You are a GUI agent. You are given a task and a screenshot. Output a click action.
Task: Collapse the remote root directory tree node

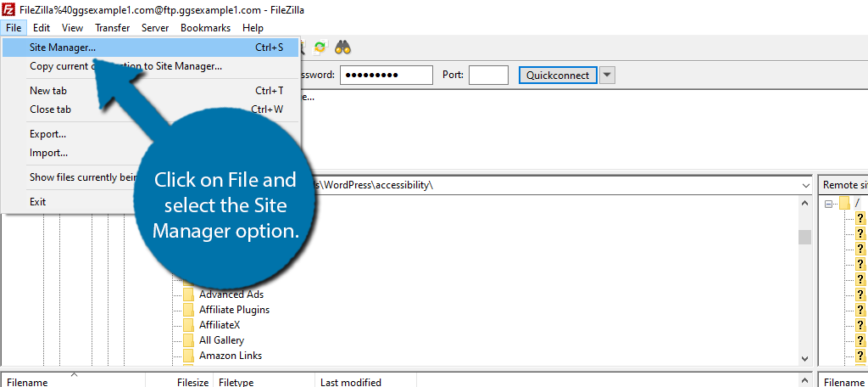click(828, 204)
